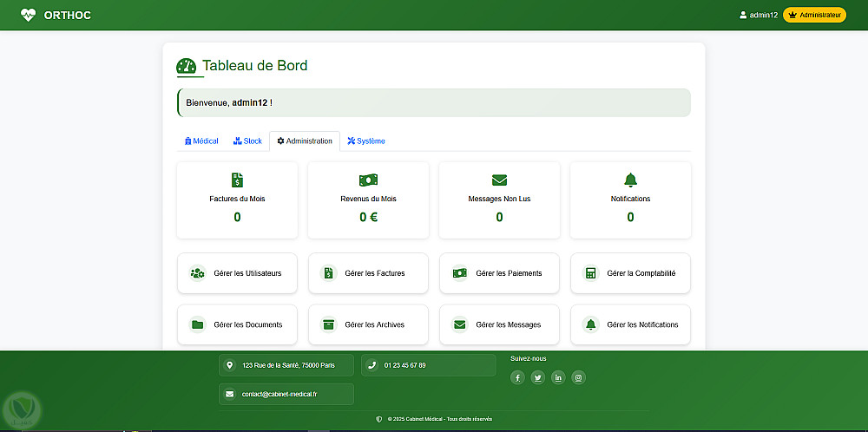Click the Messages Non Lus count value

point(499,218)
